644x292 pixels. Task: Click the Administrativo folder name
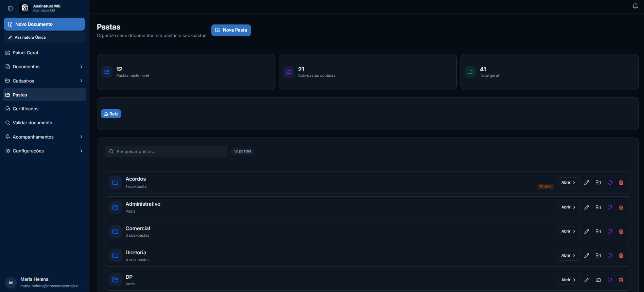coord(143,204)
